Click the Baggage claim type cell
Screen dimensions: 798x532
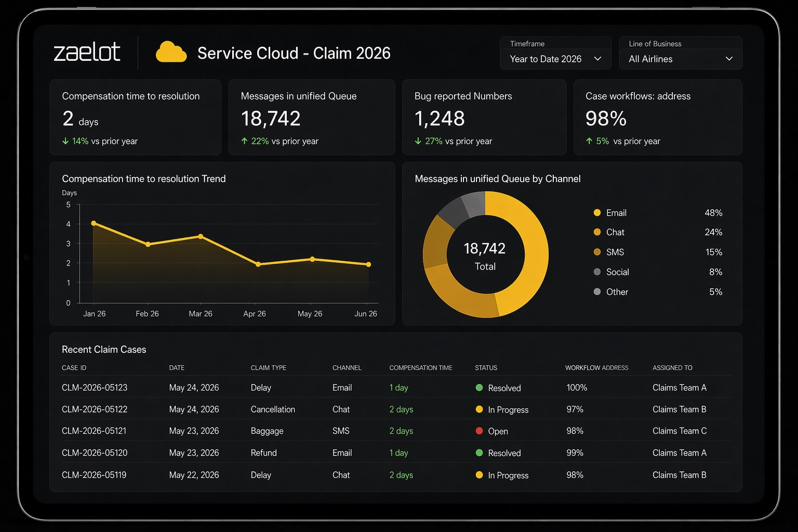tap(267, 431)
